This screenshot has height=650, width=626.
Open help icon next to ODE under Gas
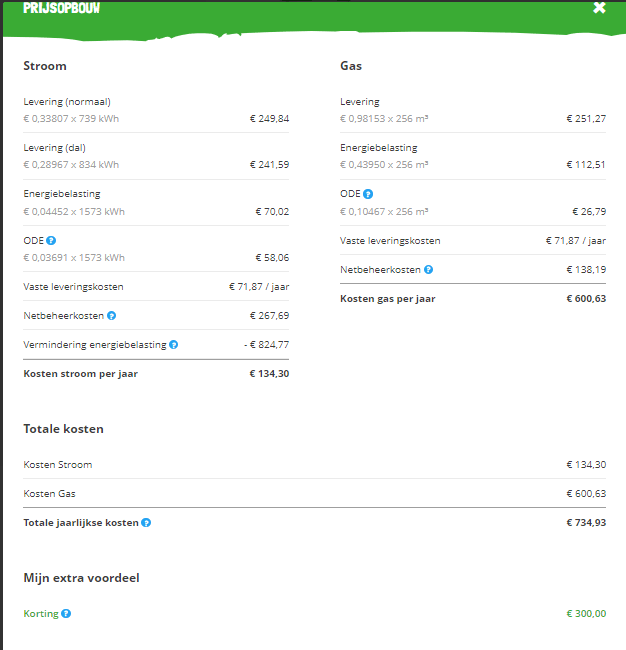click(368, 194)
